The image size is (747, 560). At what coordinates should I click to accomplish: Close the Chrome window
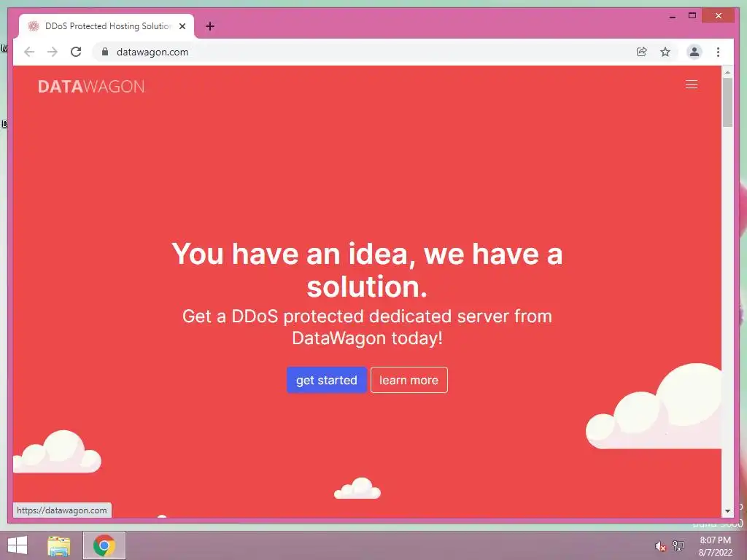[719, 16]
